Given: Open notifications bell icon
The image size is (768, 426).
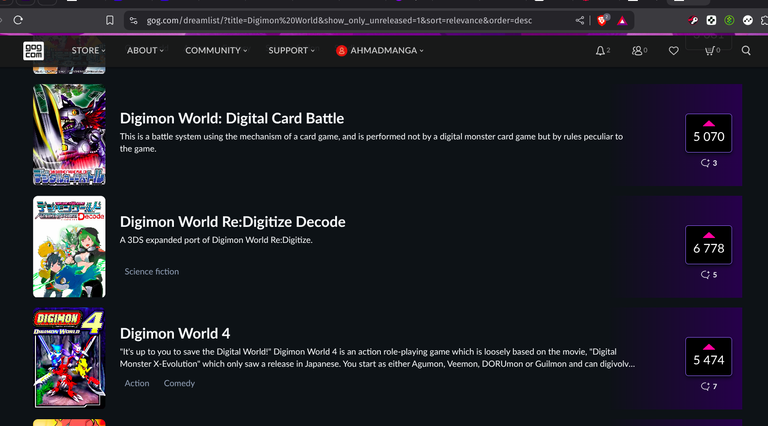Looking at the screenshot, I should click(600, 50).
